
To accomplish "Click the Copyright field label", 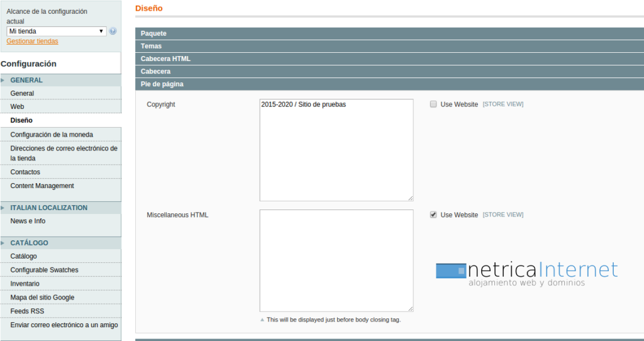I will 161,104.
